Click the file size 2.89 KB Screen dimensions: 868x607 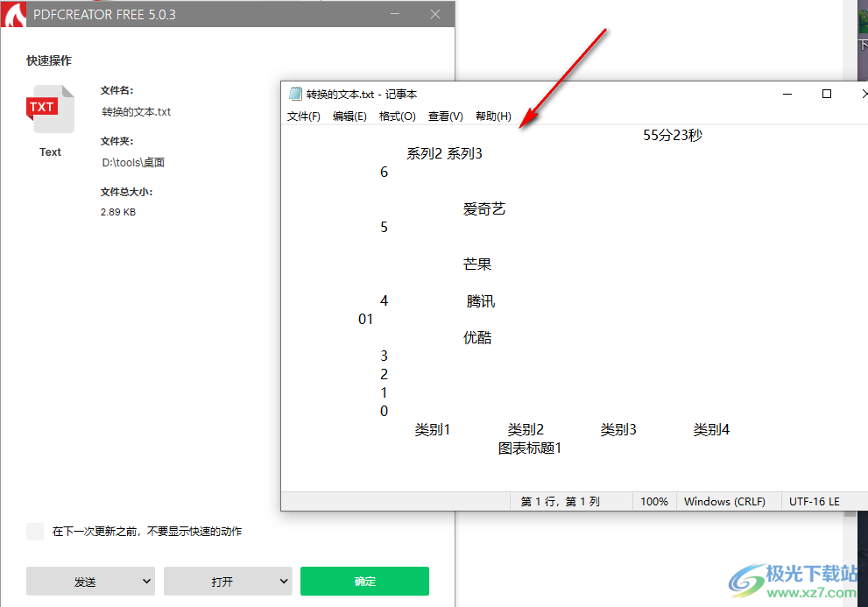(x=118, y=212)
